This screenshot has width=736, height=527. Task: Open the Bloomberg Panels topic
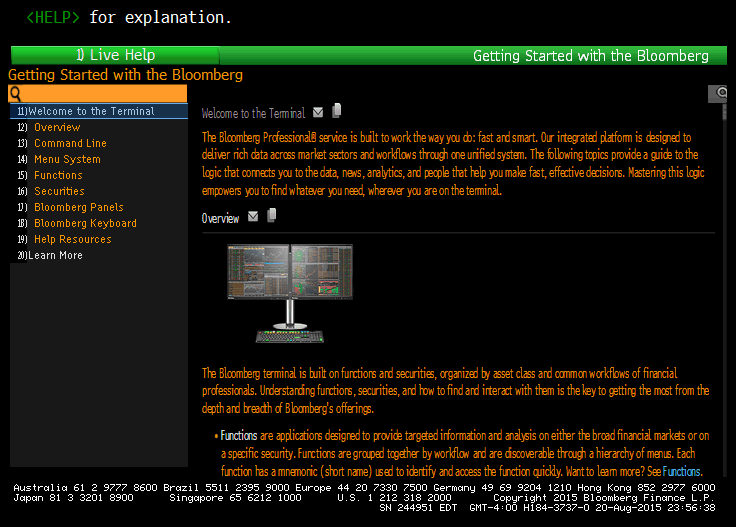point(78,207)
